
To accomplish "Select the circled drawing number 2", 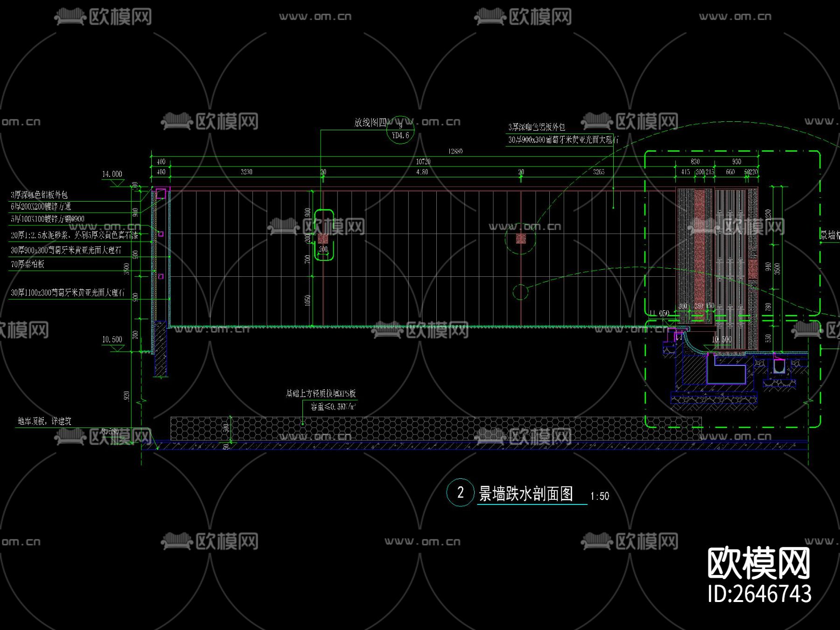I will click(x=460, y=492).
